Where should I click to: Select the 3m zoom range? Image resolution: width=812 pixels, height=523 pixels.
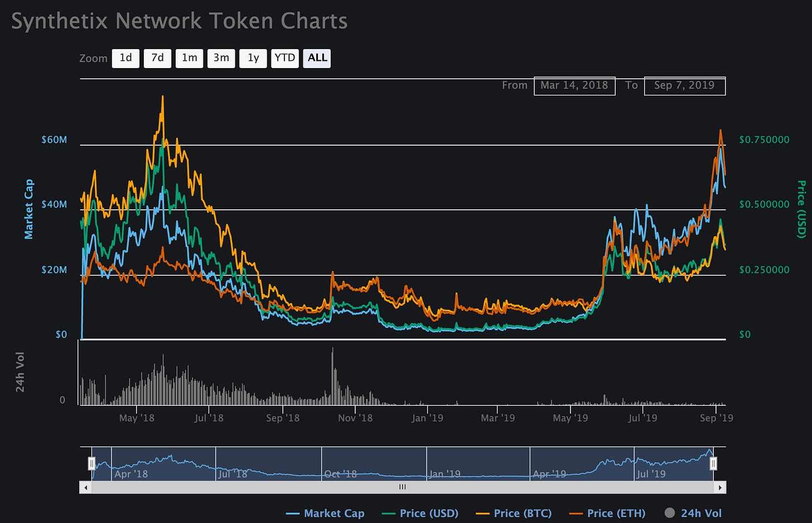[x=221, y=58]
